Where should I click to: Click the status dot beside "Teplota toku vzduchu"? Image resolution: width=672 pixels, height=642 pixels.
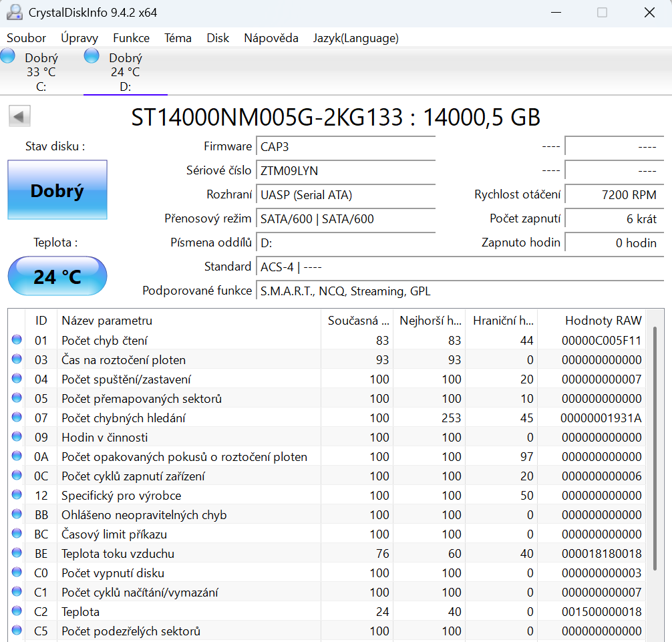pos(16,553)
